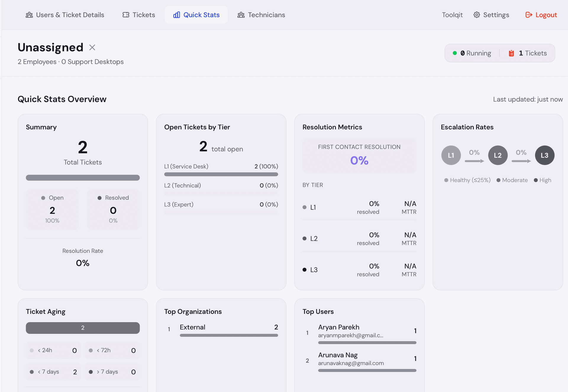Open the Toolqit link
Image resolution: width=568 pixels, height=392 pixels.
pos(452,14)
